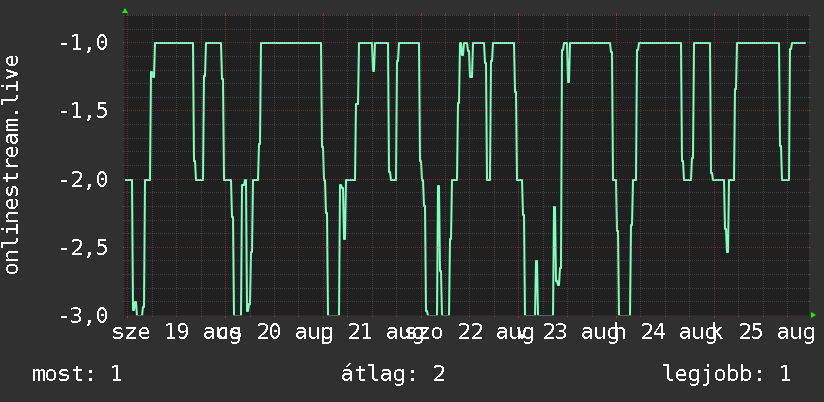This screenshot has height=402, width=824.
Task: Click the x-axis date label containing '23 aug'
Action: coord(571,333)
